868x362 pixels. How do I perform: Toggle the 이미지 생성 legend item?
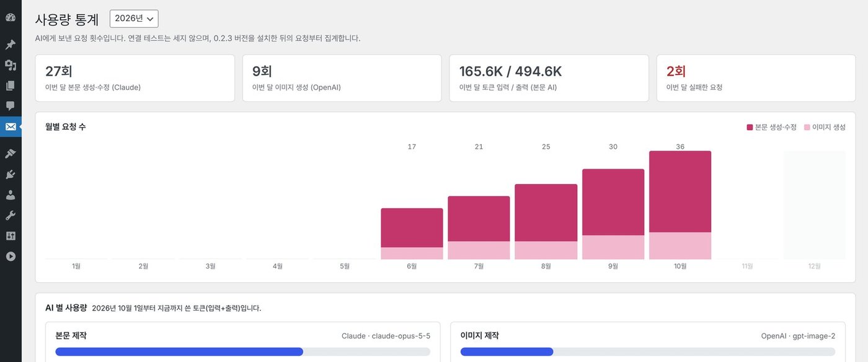[825, 127]
